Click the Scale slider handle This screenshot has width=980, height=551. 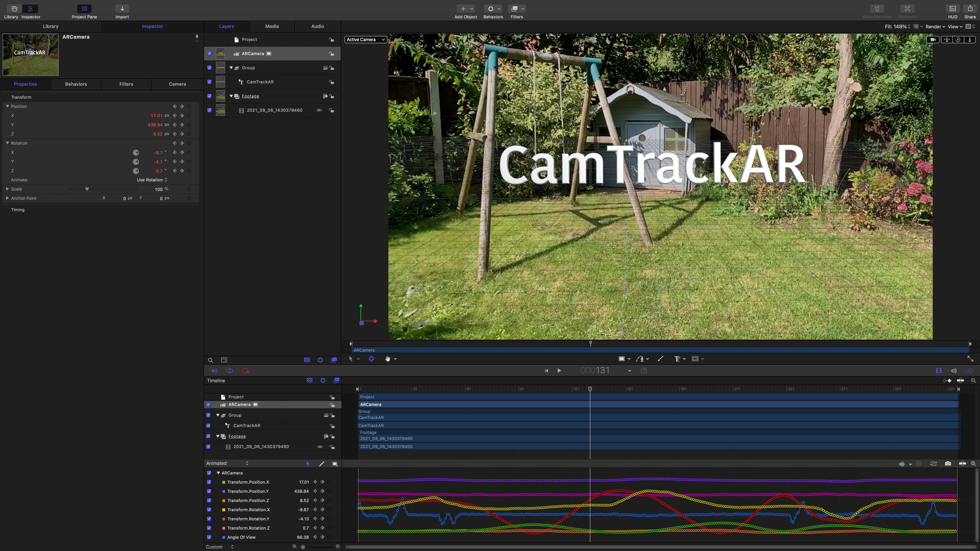point(87,189)
